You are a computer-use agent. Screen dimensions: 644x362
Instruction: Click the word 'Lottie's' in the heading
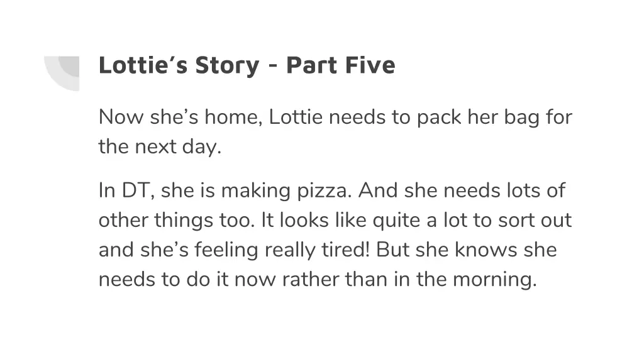point(143,65)
